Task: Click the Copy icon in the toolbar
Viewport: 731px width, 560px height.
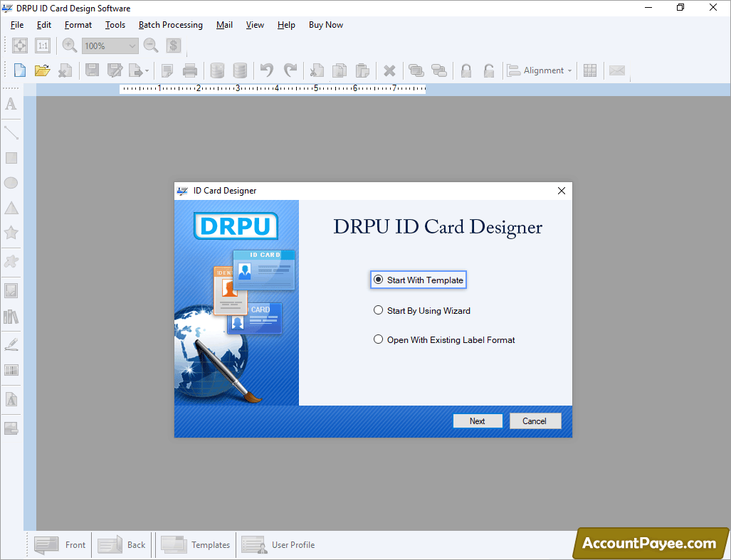Action: pos(340,70)
